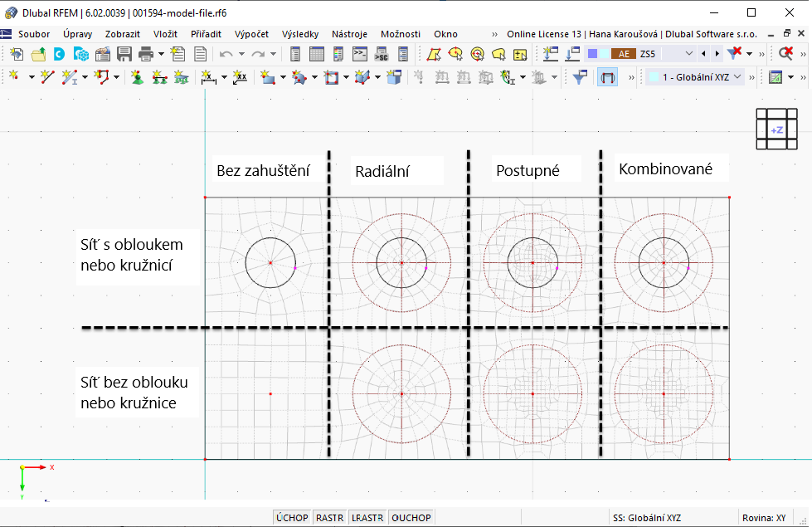812x527 pixels.
Task: Click the SS: Globální XYZ status text
Action: point(647,518)
